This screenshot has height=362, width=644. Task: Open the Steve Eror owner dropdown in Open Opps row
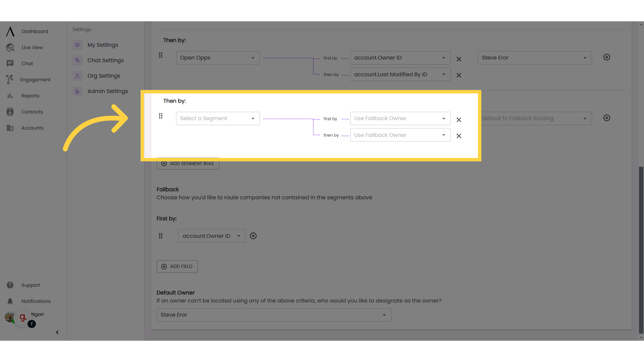click(535, 58)
